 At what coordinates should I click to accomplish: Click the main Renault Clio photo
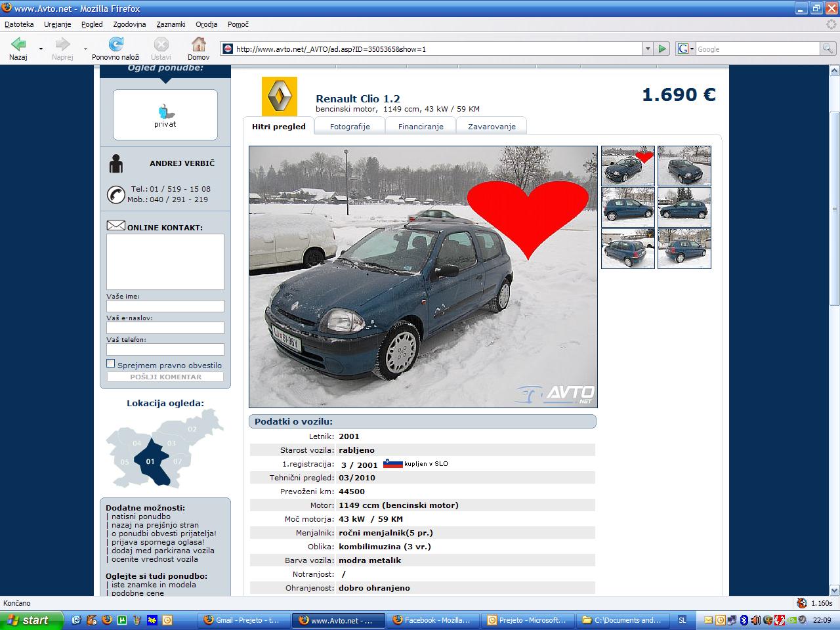pyautogui.click(x=423, y=277)
